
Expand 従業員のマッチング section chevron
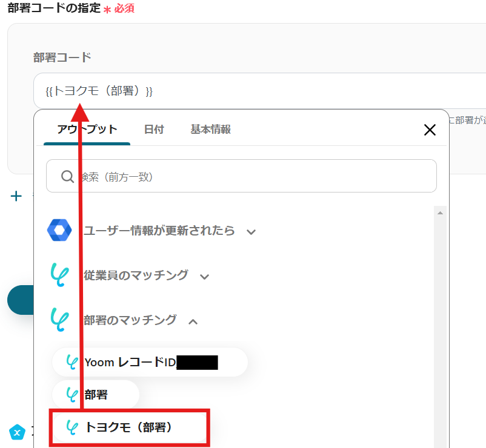pos(204,277)
